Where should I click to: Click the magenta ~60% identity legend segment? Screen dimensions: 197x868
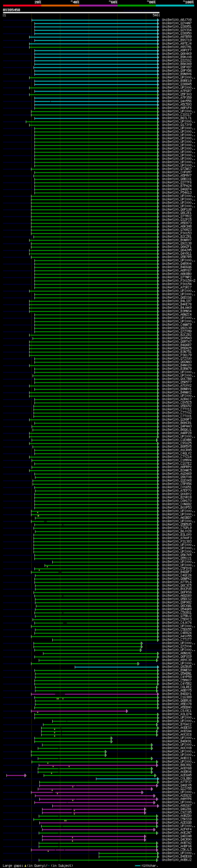99,6
